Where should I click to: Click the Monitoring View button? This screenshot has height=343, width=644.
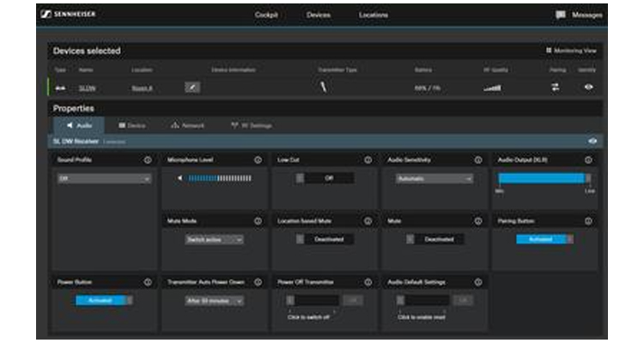(x=573, y=51)
